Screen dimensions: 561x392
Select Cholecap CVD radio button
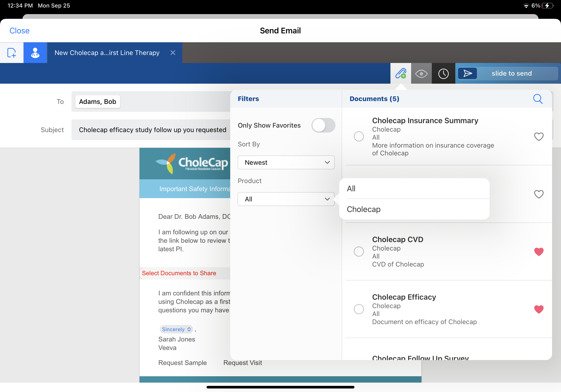pos(359,251)
